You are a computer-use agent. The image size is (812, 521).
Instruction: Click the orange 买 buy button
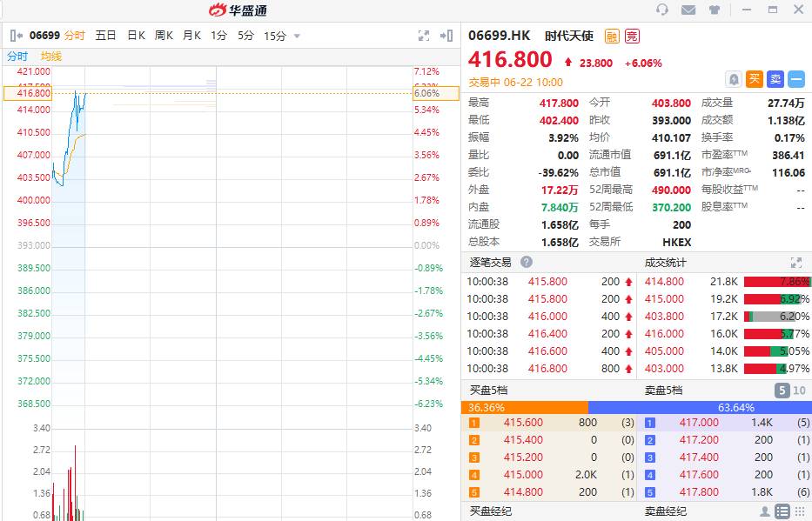755,79
